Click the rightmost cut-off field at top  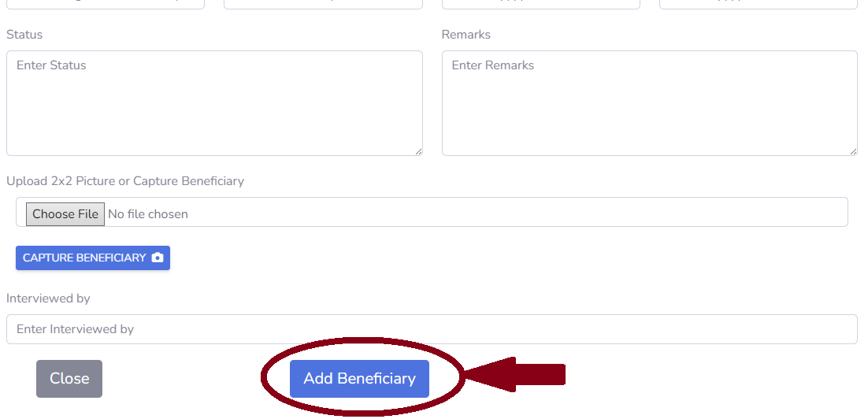tap(759, 5)
